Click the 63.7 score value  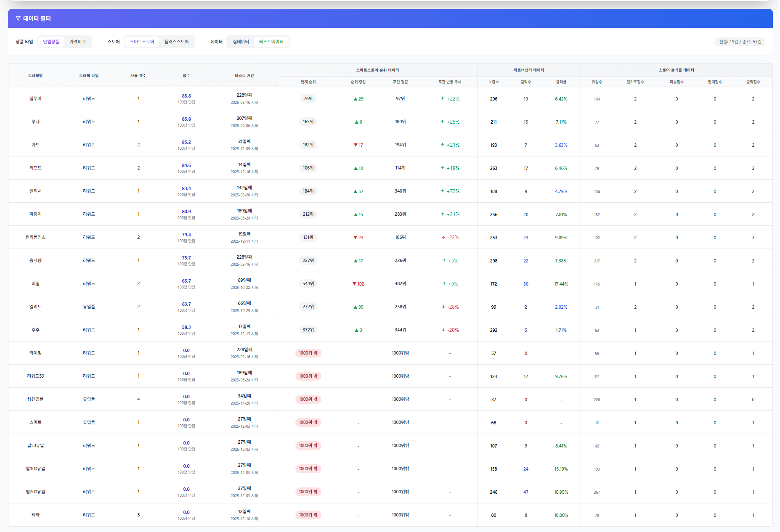click(186, 304)
